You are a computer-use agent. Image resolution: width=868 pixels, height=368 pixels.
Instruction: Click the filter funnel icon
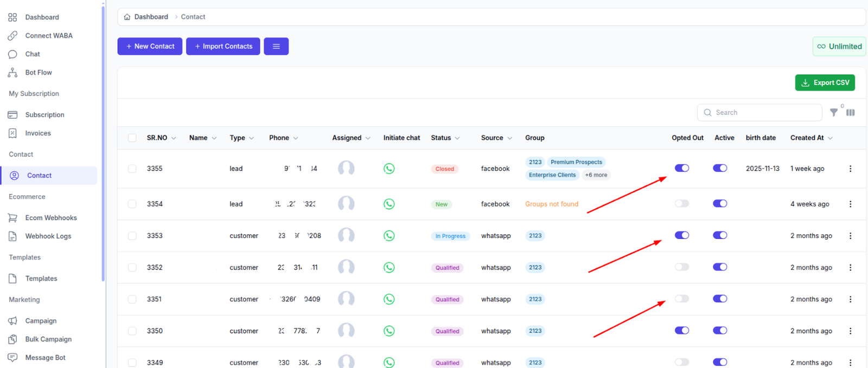(834, 112)
